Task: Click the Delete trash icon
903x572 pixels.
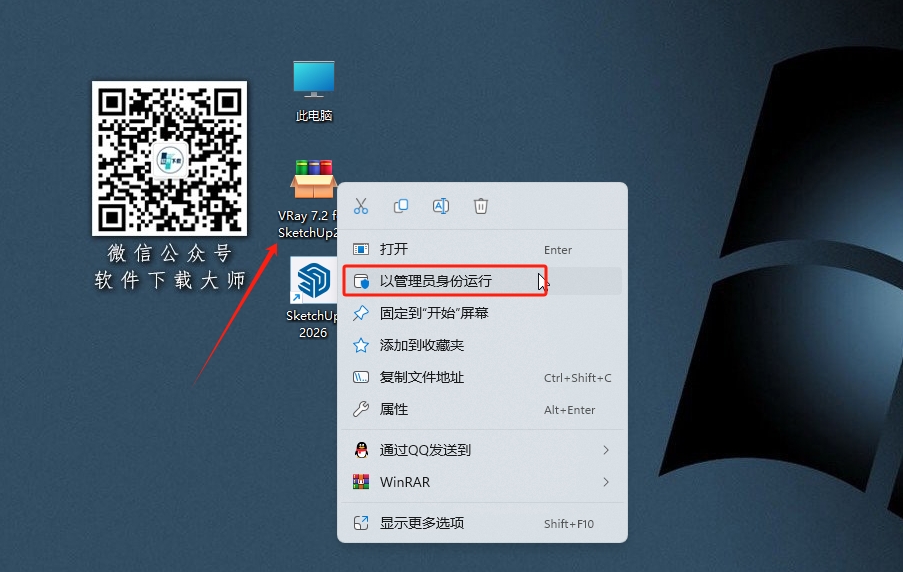Action: click(481, 206)
